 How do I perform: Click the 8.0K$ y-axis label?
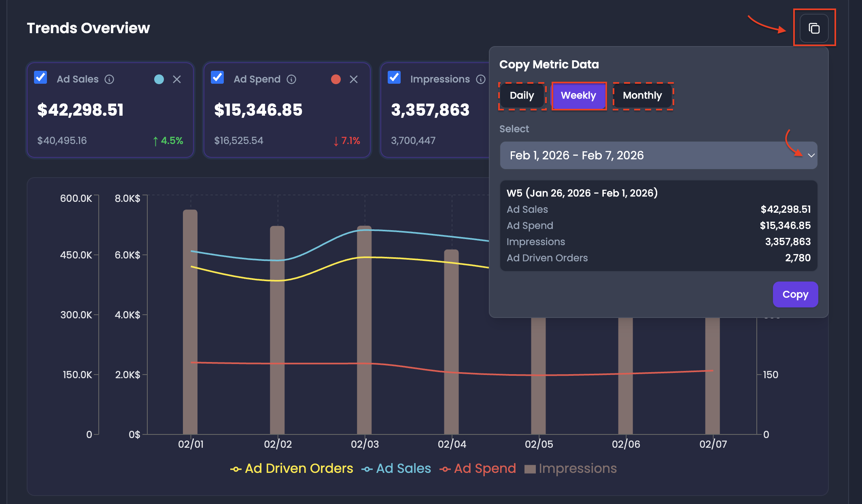click(x=127, y=198)
